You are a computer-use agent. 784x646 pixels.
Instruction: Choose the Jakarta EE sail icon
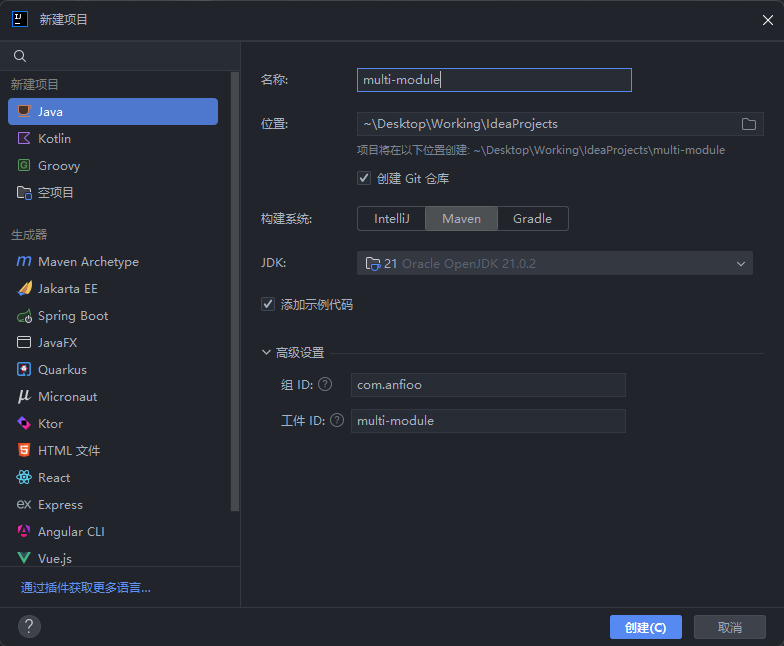24,288
